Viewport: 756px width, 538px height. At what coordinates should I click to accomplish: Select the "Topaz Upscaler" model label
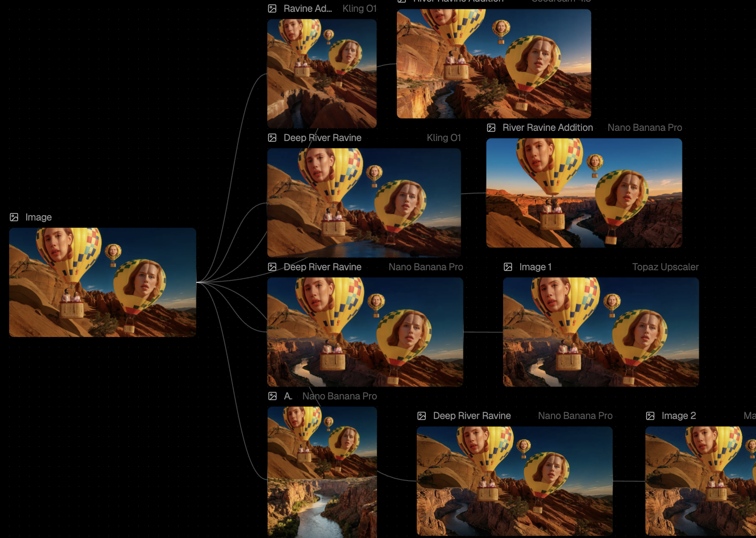(x=665, y=267)
